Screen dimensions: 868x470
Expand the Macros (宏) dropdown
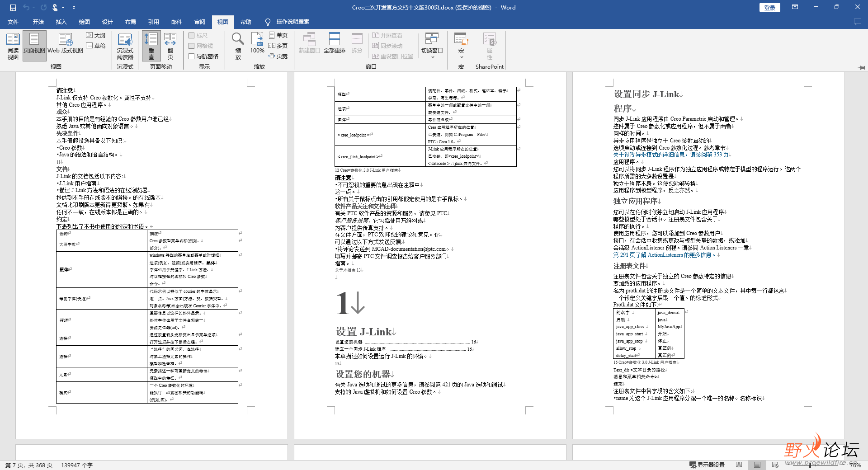pyautogui.click(x=461, y=46)
